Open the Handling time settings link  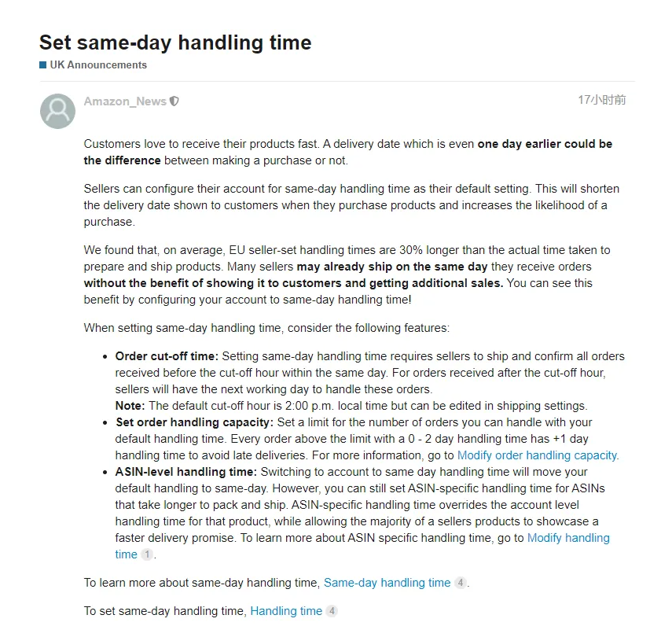[286, 611]
